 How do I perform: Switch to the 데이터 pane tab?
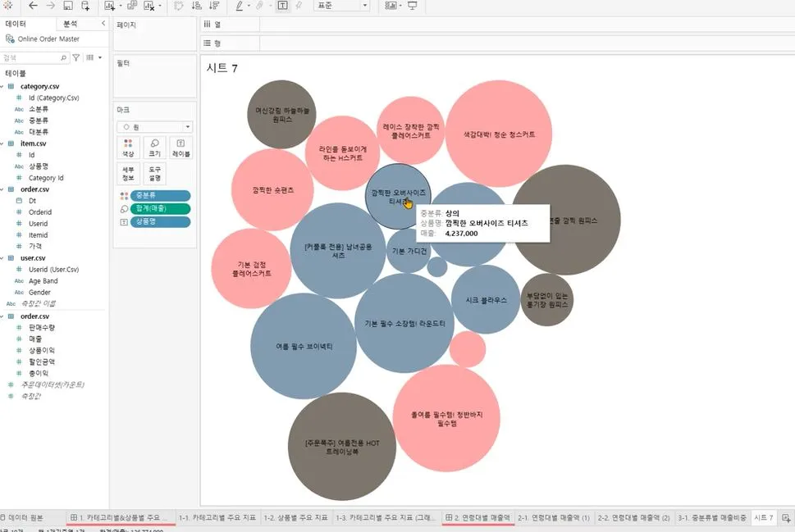[16, 24]
